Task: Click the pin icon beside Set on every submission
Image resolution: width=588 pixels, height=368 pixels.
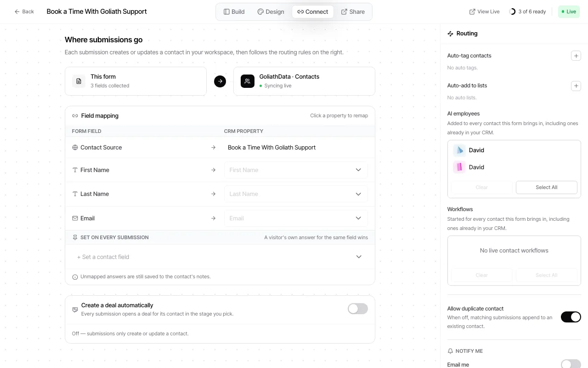Action: (x=75, y=237)
